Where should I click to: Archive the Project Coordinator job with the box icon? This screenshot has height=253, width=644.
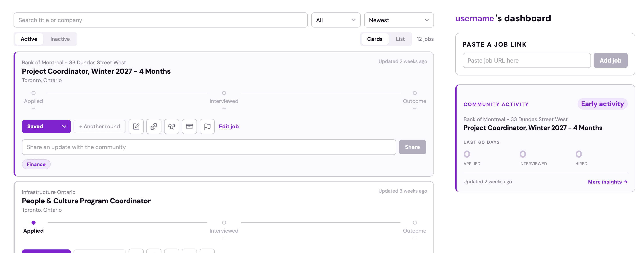189,126
